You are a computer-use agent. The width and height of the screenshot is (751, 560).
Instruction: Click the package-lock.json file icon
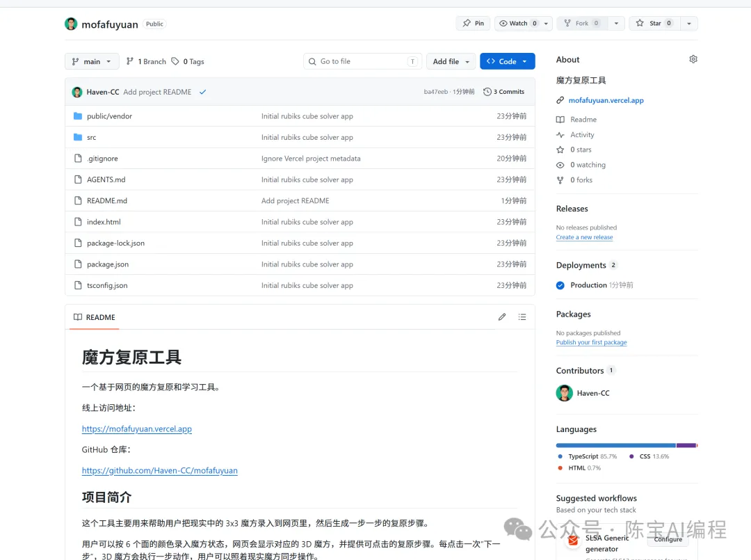pyautogui.click(x=78, y=243)
